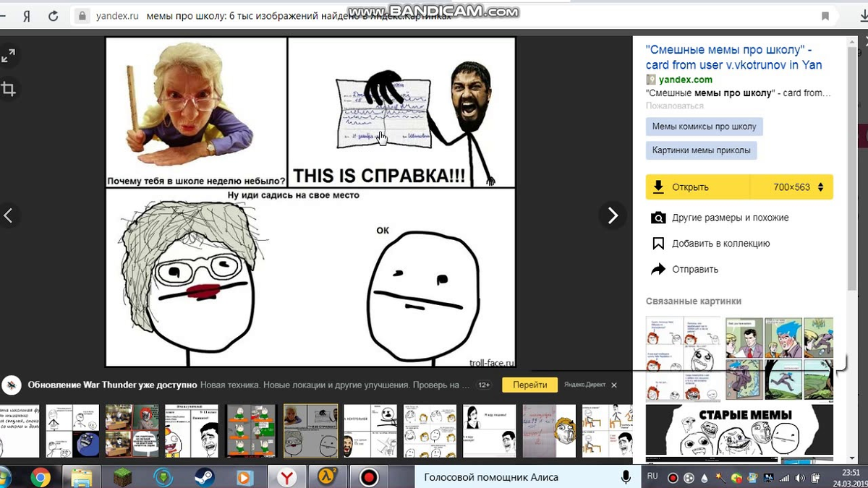Click Другие размеры и похожие
The width and height of the screenshot is (868, 488).
(730, 218)
